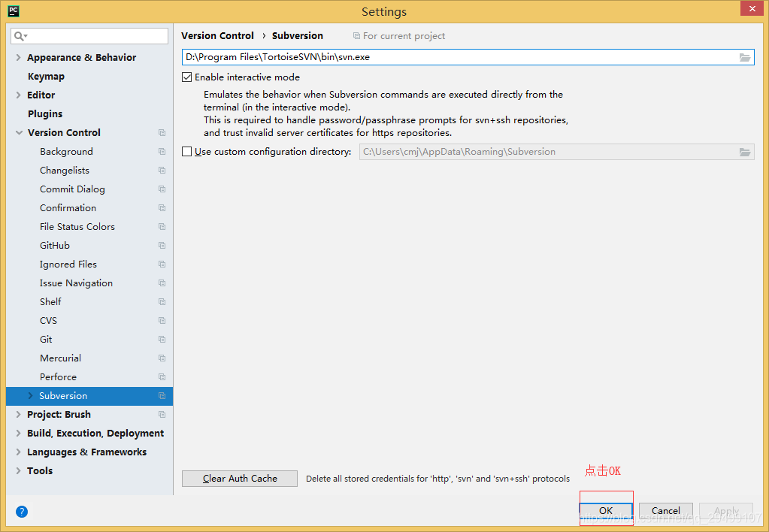Open the Keymap settings page
769x532 pixels.
point(46,77)
